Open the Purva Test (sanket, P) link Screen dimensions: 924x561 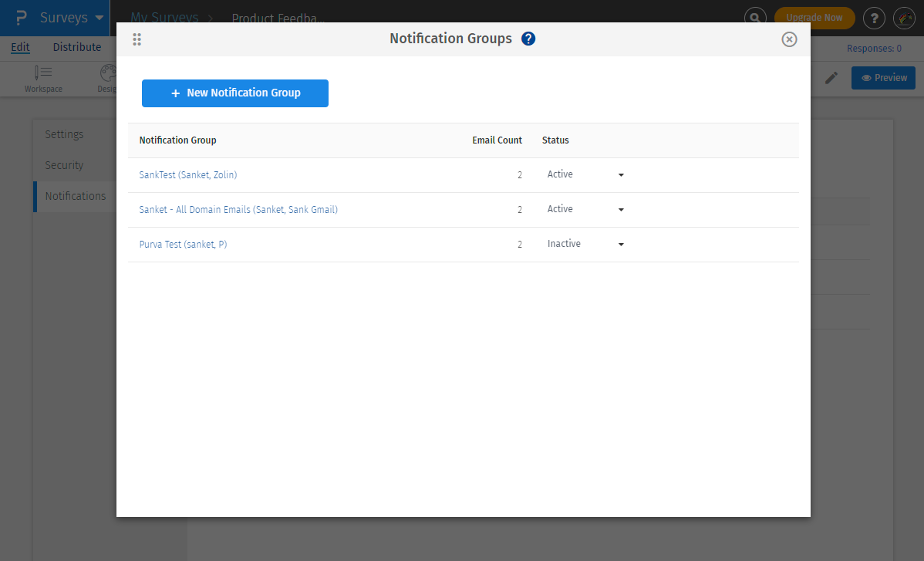[183, 245]
